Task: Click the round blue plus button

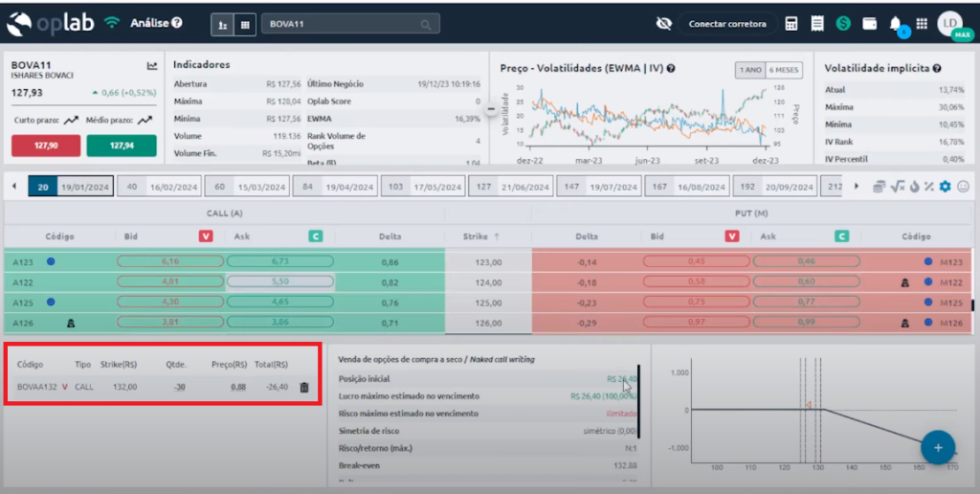Action: tap(938, 447)
